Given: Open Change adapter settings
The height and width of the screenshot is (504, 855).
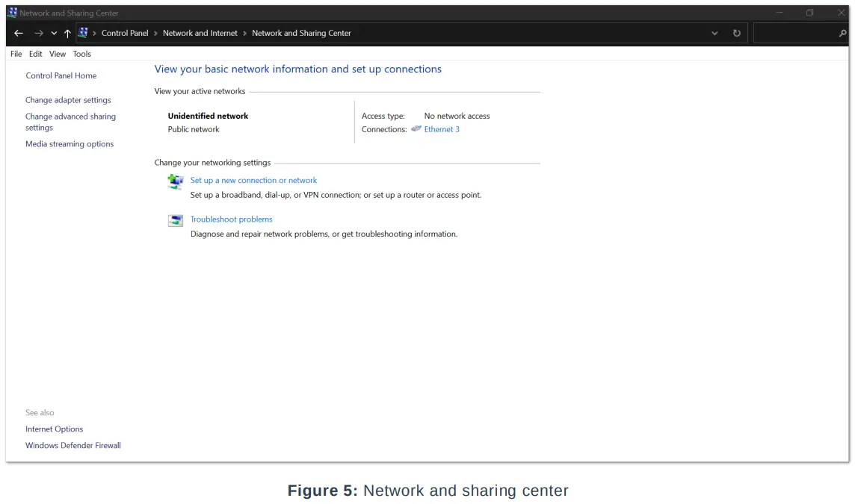Looking at the screenshot, I should click(68, 100).
